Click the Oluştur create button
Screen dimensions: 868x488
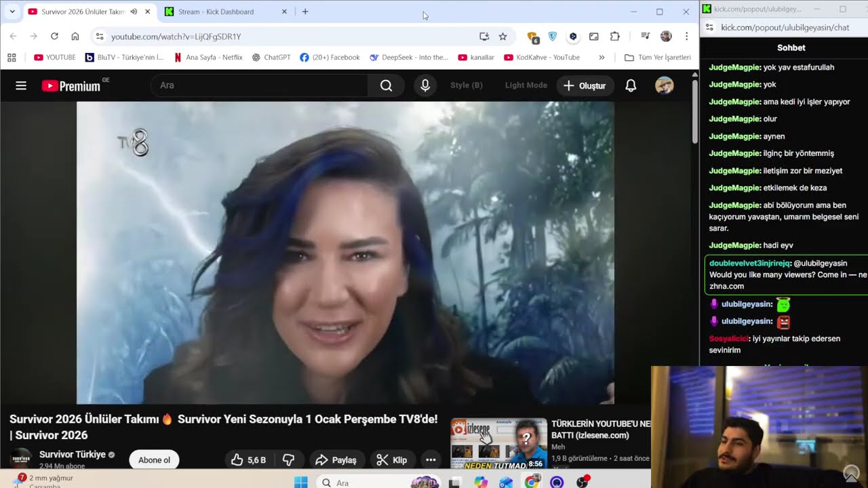pos(585,85)
